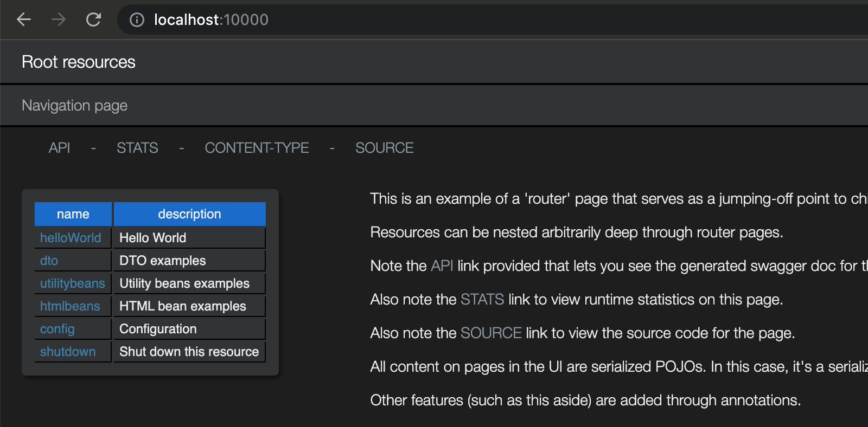
Task: Open the CONTENT-TYPE navigation link
Action: click(x=257, y=148)
